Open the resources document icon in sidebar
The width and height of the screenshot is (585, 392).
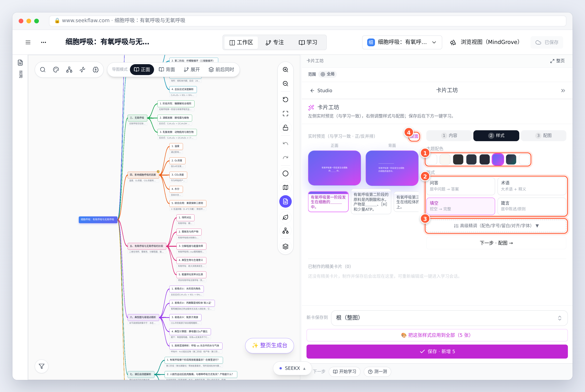point(20,62)
